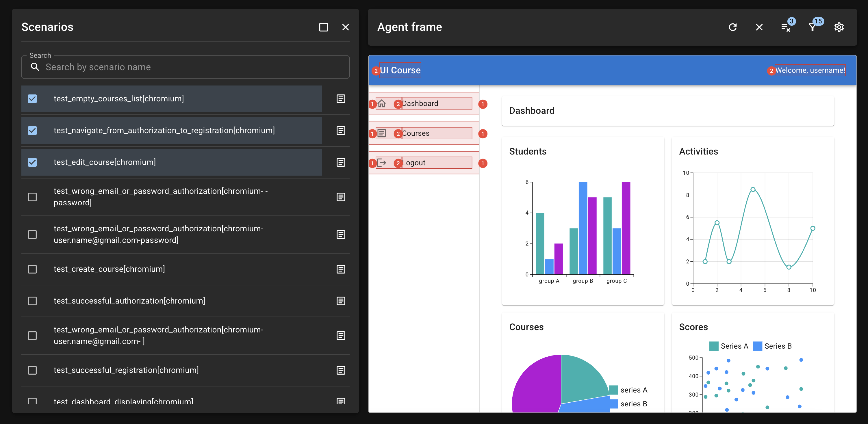868x424 pixels.
Task: Open details icon for test_successful_registration scenario
Action: pos(341,370)
